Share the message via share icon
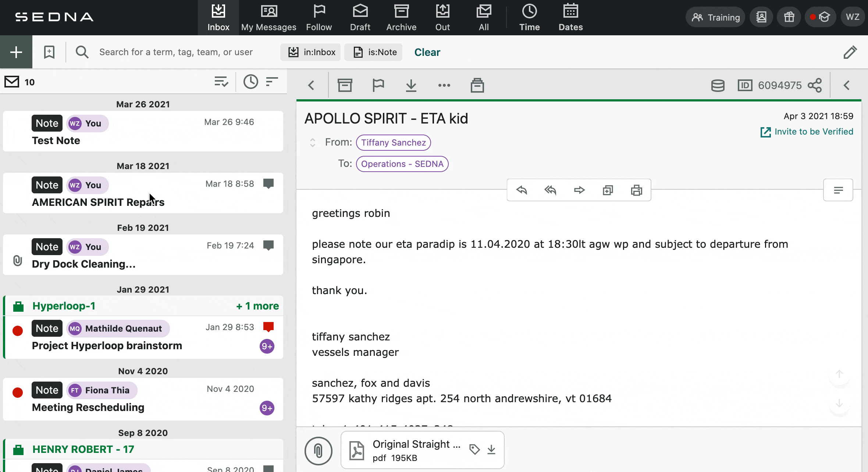 point(815,85)
